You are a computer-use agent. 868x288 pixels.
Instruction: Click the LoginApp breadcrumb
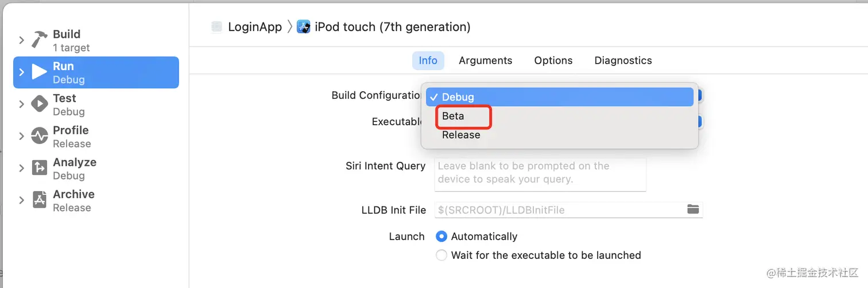point(254,27)
